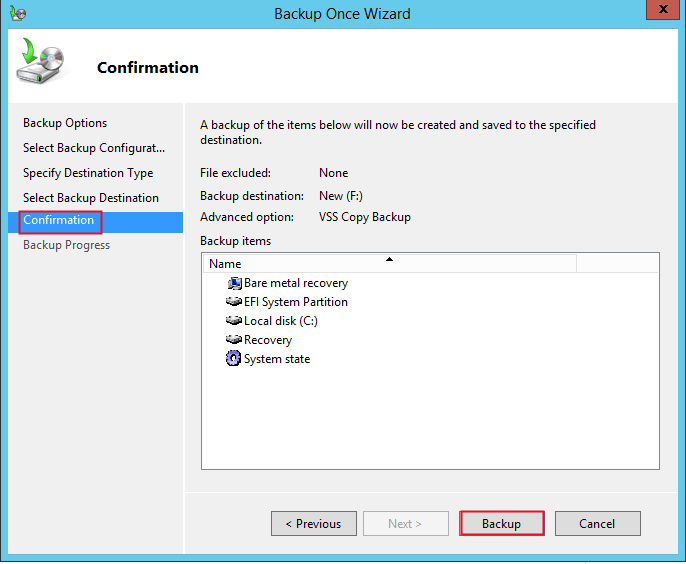Cancel the Backup Once Wizard
The image size is (686, 564).
(x=598, y=523)
